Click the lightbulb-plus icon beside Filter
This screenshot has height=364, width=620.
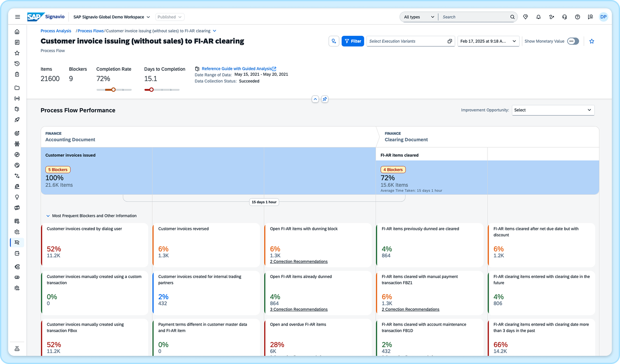(x=334, y=41)
